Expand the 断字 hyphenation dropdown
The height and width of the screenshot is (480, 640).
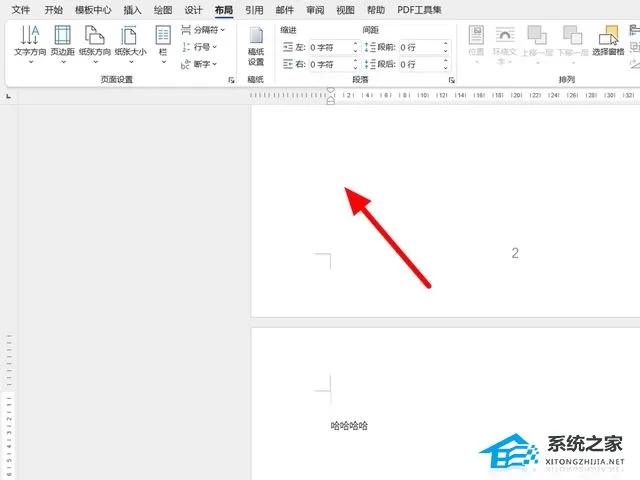tap(199, 64)
